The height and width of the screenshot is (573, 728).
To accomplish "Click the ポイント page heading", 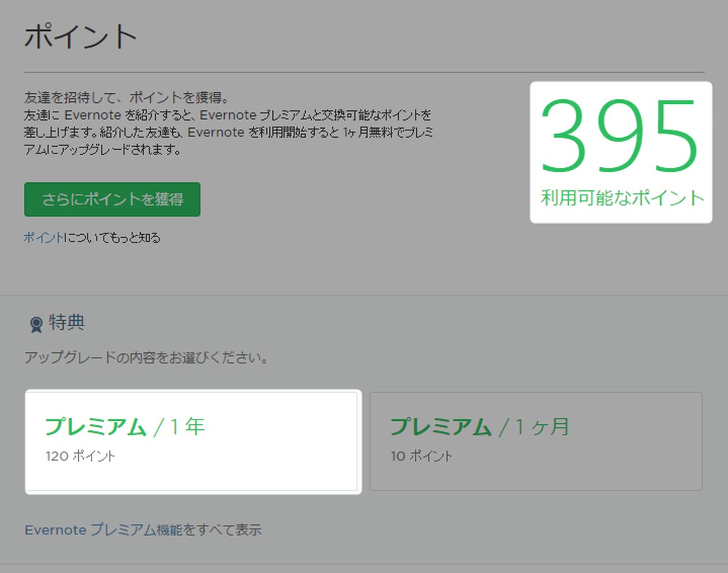I will (81, 38).
